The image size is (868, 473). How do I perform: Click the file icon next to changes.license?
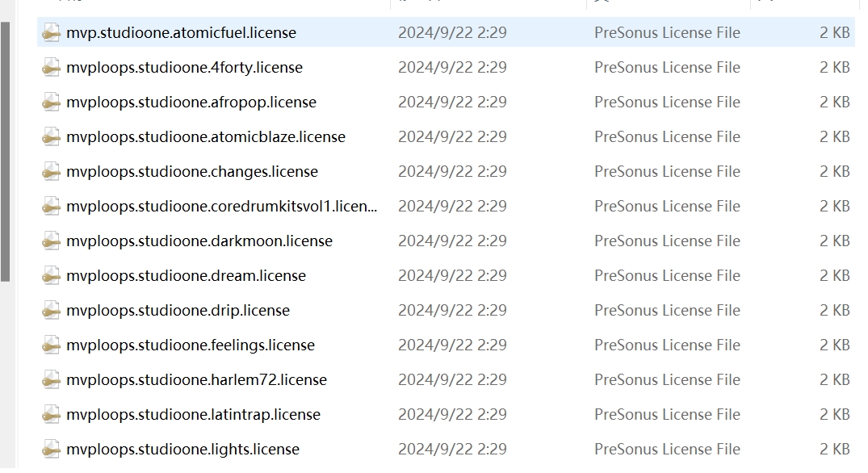coord(52,171)
